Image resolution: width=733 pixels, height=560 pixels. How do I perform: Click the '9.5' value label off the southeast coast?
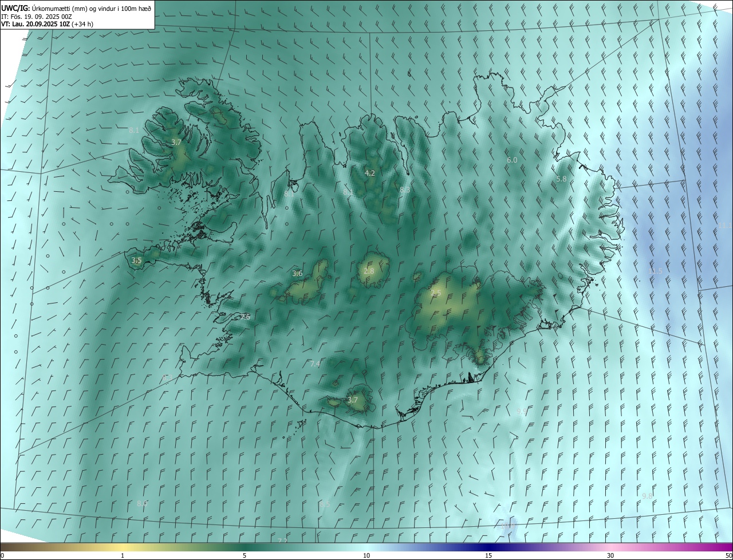click(521, 412)
